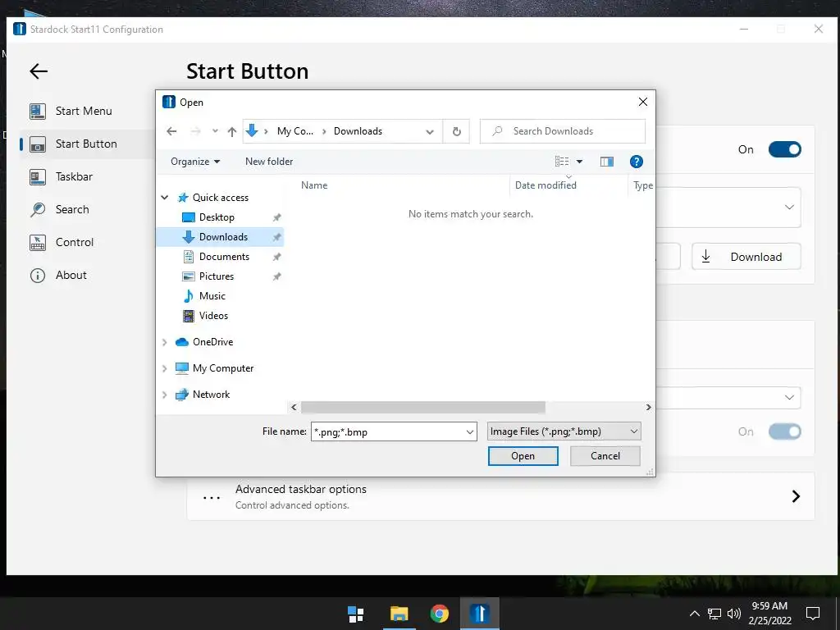Image resolution: width=840 pixels, height=630 pixels.
Task: Expand the upper Start11 dropdown chevron
Action: [789, 208]
